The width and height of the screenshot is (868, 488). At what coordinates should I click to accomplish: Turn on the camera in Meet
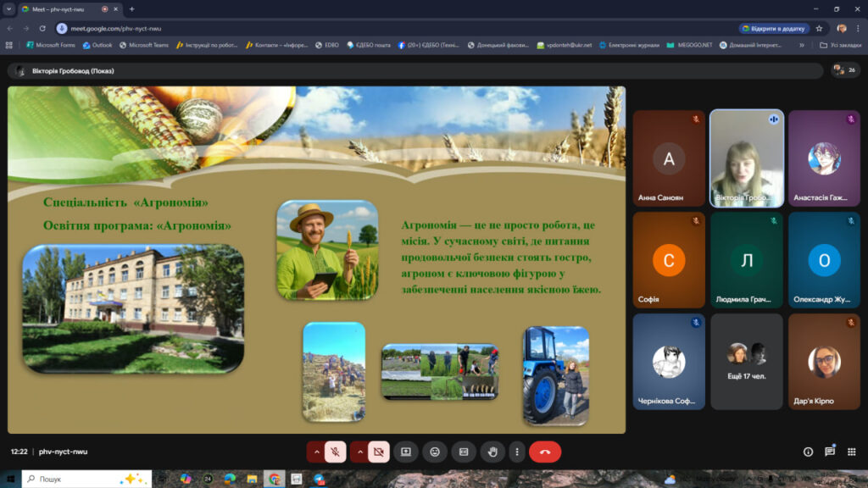pyautogui.click(x=379, y=452)
